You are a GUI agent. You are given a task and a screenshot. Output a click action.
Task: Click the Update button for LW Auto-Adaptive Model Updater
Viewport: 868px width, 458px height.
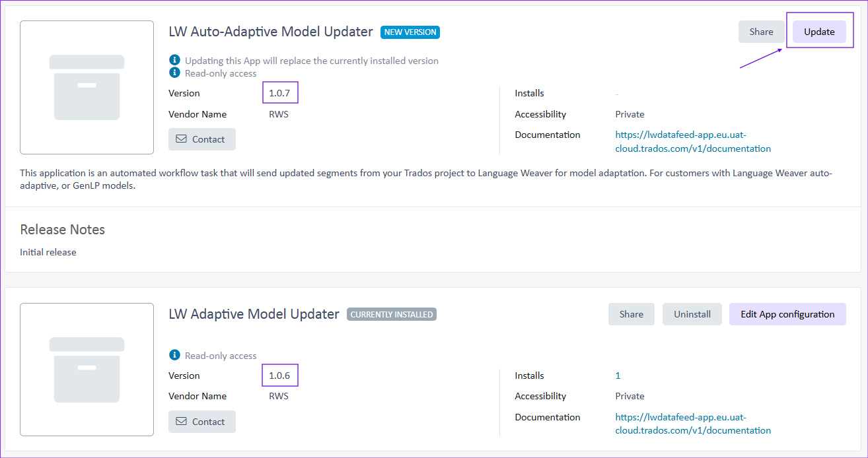pyautogui.click(x=819, y=32)
